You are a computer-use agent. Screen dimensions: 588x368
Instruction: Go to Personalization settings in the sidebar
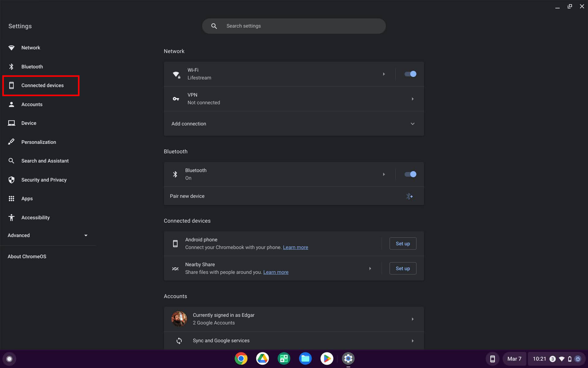[x=39, y=142]
